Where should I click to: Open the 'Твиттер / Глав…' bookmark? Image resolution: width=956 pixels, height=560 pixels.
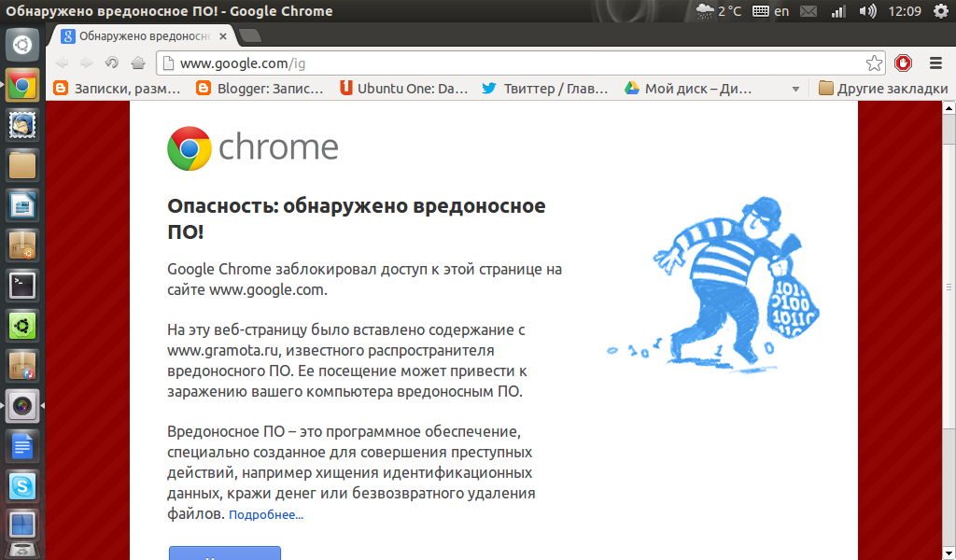pyautogui.click(x=545, y=89)
